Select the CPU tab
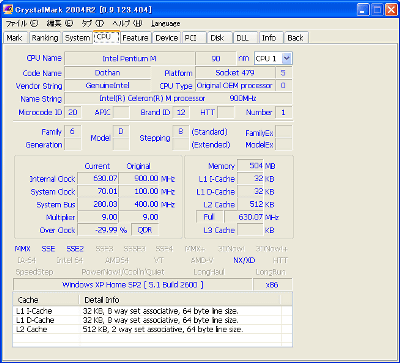The height and width of the screenshot is (363, 400). click(106, 37)
